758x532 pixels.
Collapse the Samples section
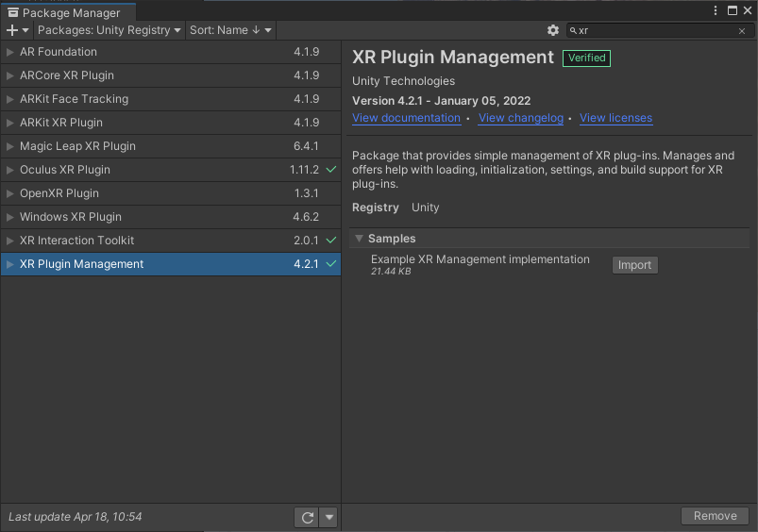(359, 239)
